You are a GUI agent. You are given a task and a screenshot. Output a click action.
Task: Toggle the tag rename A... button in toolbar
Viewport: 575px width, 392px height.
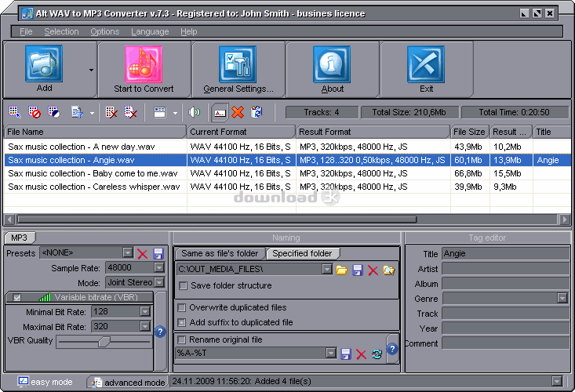pos(220,112)
